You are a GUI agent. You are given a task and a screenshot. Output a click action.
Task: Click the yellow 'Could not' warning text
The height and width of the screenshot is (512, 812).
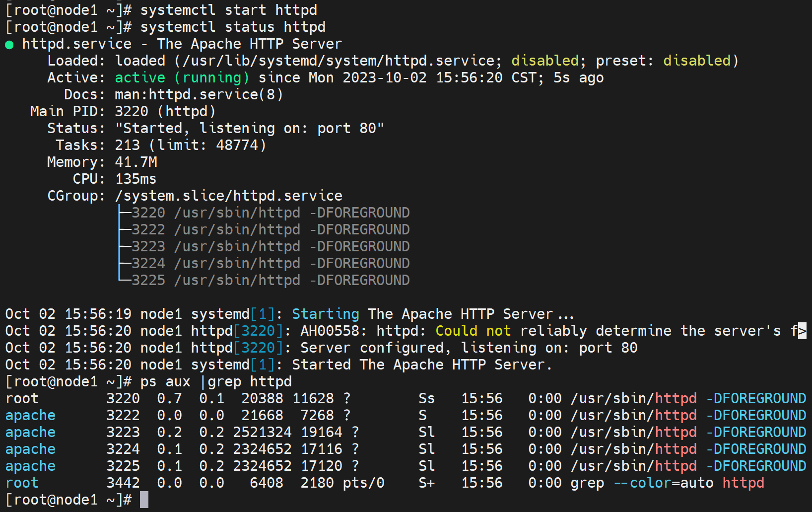(x=473, y=331)
